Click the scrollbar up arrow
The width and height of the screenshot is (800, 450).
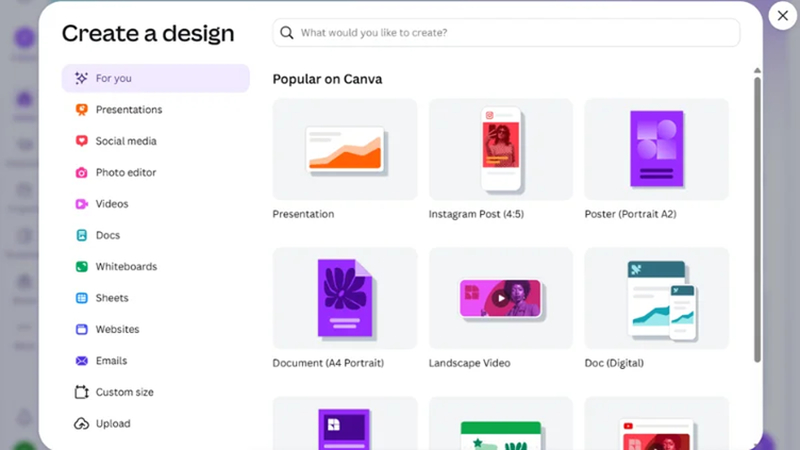(x=757, y=70)
